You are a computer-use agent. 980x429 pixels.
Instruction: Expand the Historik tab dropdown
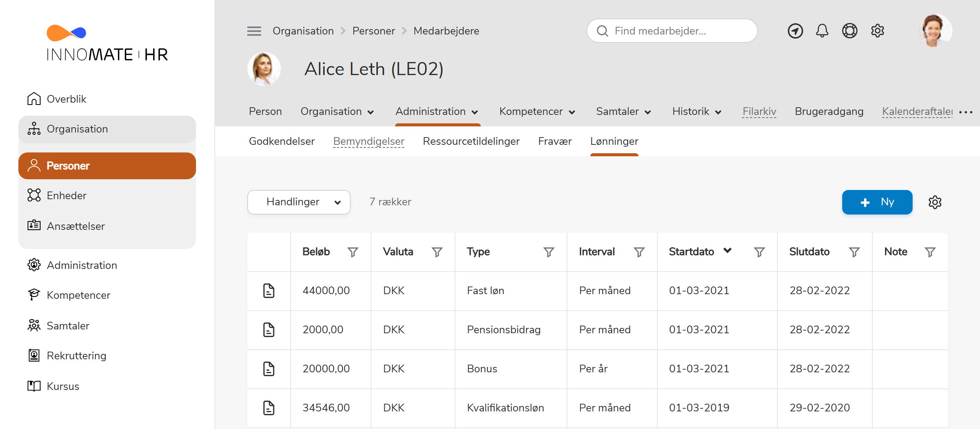click(718, 112)
